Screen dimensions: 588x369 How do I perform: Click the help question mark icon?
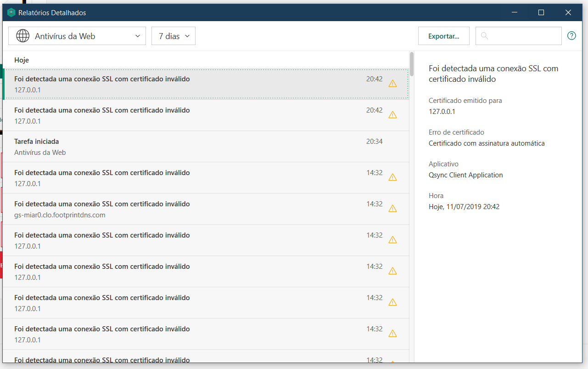[571, 36]
